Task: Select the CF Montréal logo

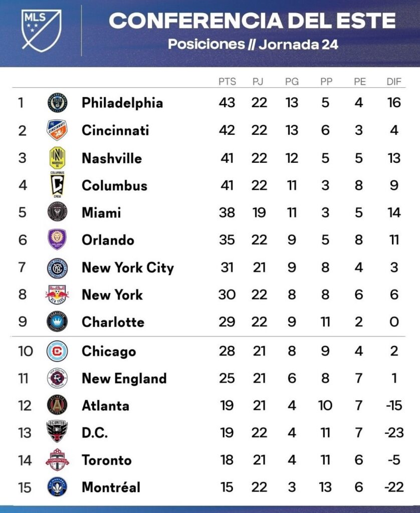Action: (57, 487)
